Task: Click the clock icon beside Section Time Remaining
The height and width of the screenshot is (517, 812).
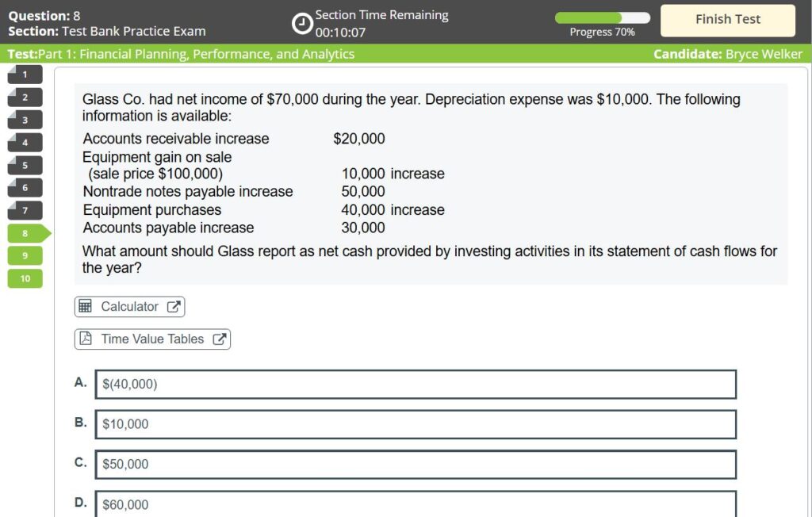Action: pos(302,23)
